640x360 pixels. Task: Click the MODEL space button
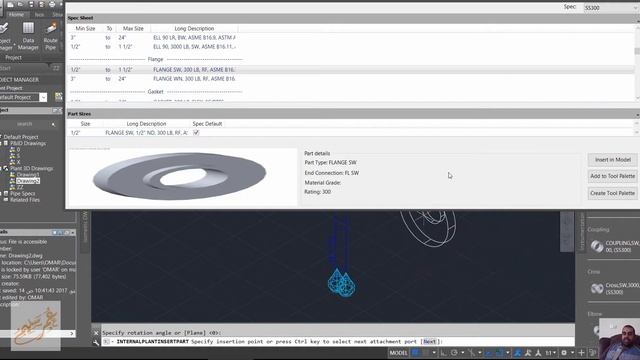pos(398,353)
